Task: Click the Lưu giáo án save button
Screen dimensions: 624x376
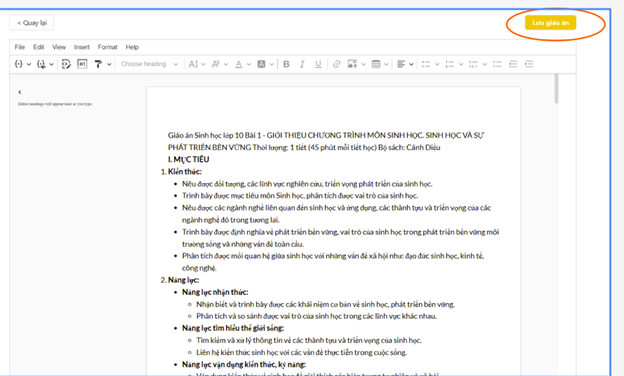Action: (x=550, y=23)
